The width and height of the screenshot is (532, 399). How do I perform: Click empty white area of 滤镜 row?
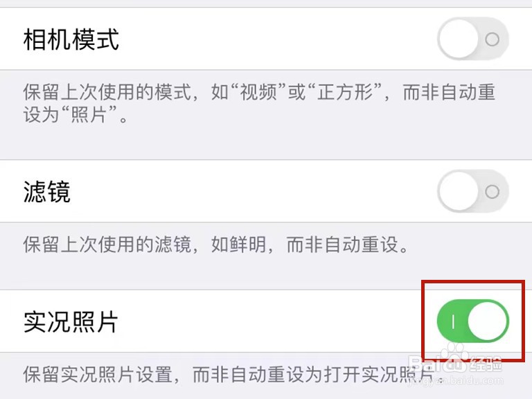253,191
